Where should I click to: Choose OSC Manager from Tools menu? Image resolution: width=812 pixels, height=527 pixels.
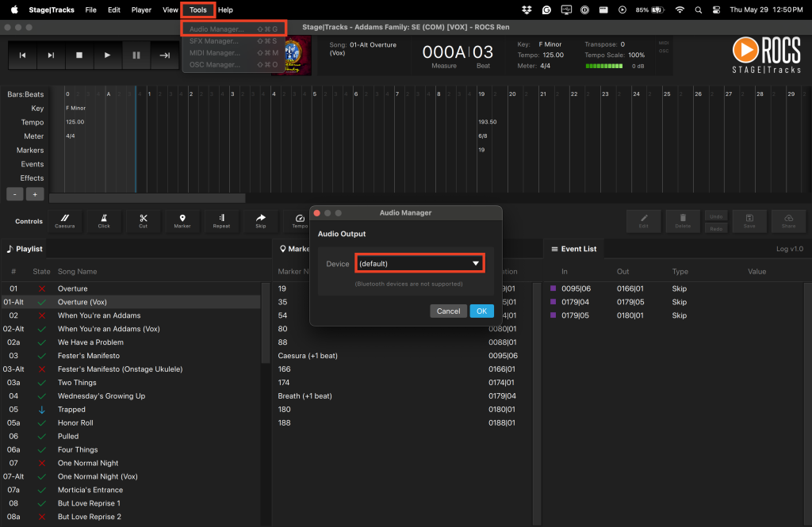(x=233, y=65)
